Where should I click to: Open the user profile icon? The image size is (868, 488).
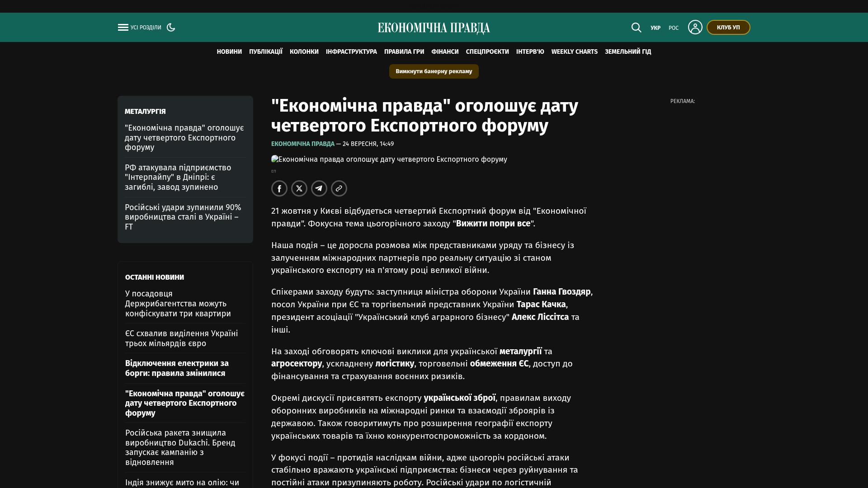[x=695, y=27]
